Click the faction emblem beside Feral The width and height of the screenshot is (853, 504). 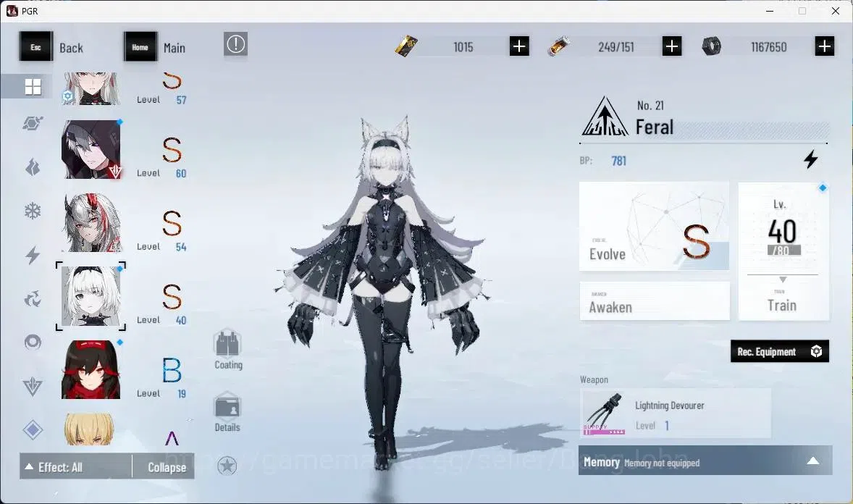(x=605, y=117)
